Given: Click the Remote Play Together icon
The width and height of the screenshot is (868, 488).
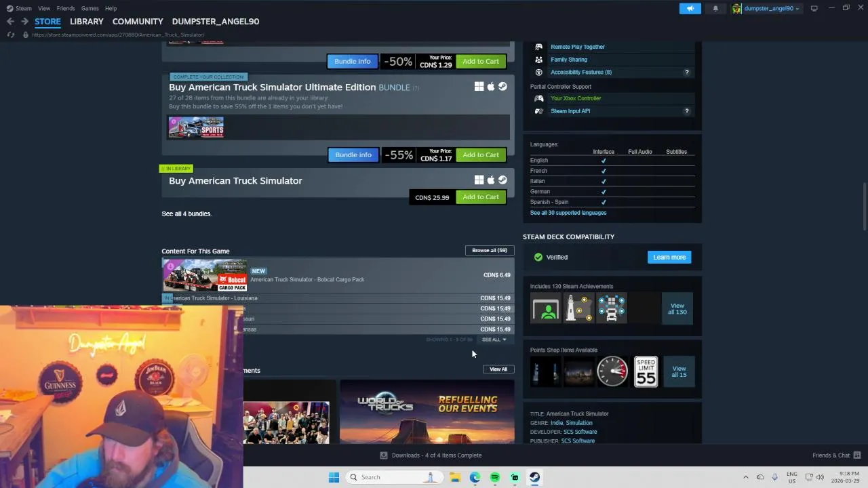Looking at the screenshot, I should coord(539,47).
